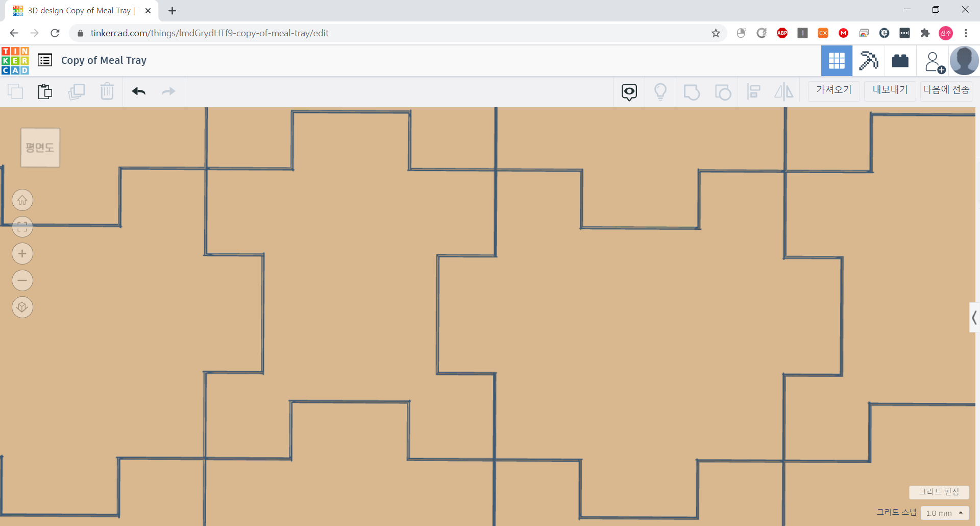Toggle perspective/orthographic view cube icon
980x526 pixels.
click(22, 307)
